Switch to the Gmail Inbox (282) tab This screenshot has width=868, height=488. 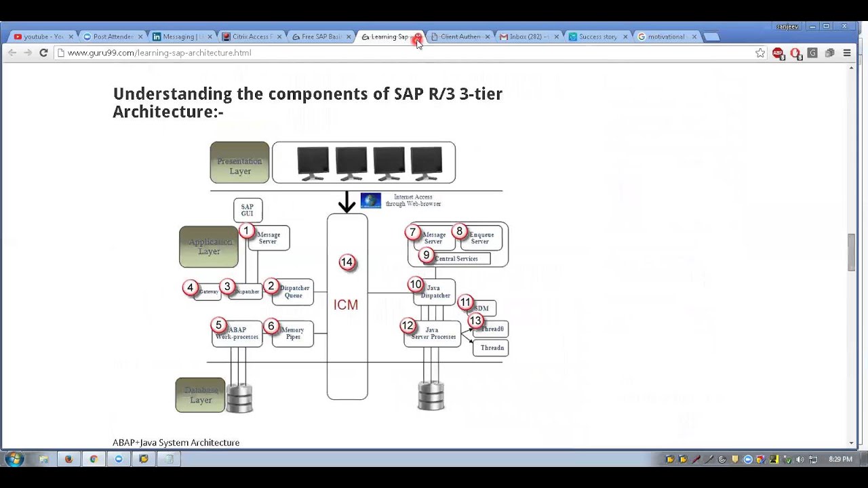coord(528,37)
